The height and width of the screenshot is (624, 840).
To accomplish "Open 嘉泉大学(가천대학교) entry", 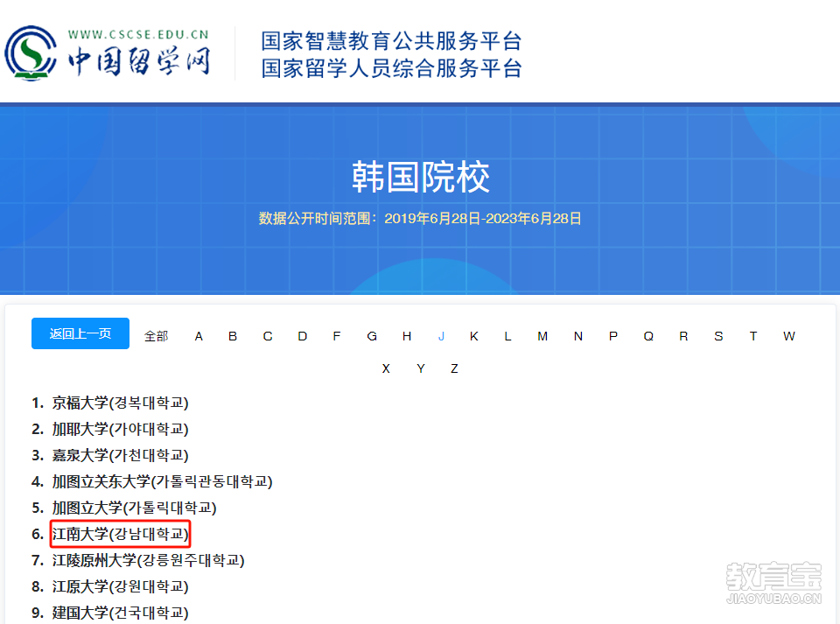I will [x=120, y=455].
